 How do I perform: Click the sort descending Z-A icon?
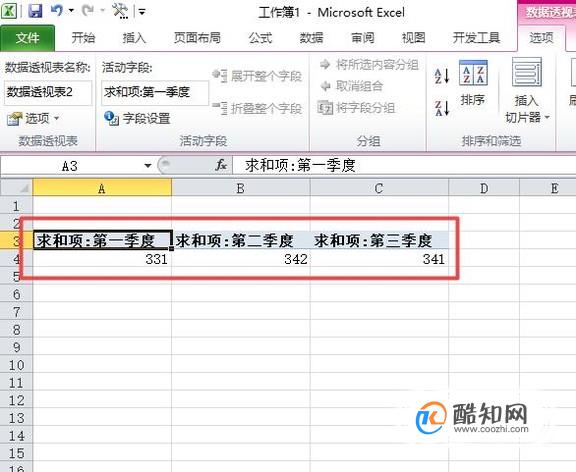(442, 108)
